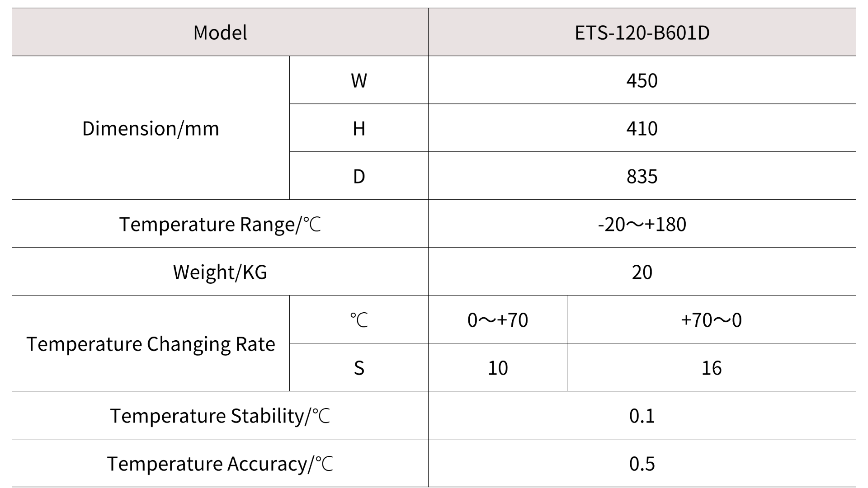Click the stability value 0.1
This screenshot has width=868, height=488.
(x=642, y=416)
